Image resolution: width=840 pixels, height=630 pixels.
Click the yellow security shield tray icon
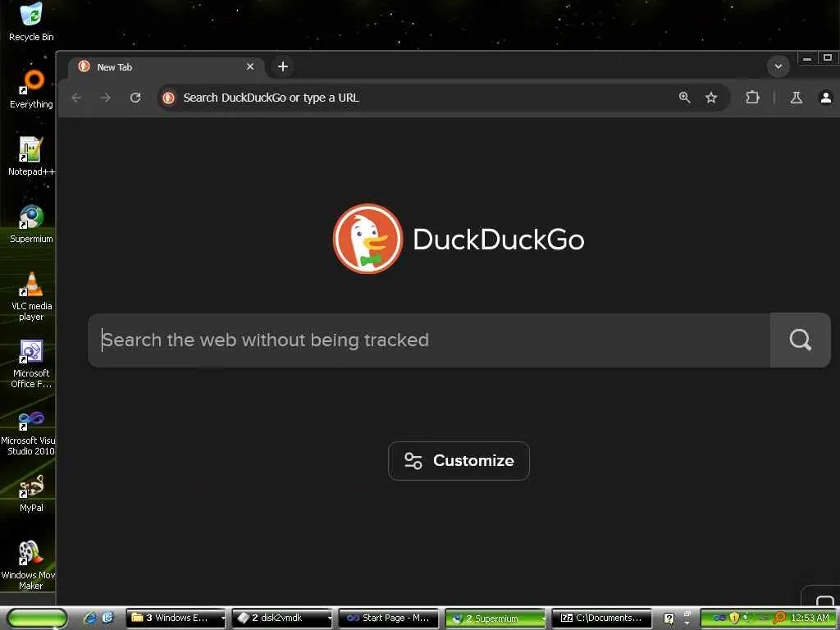(x=734, y=618)
